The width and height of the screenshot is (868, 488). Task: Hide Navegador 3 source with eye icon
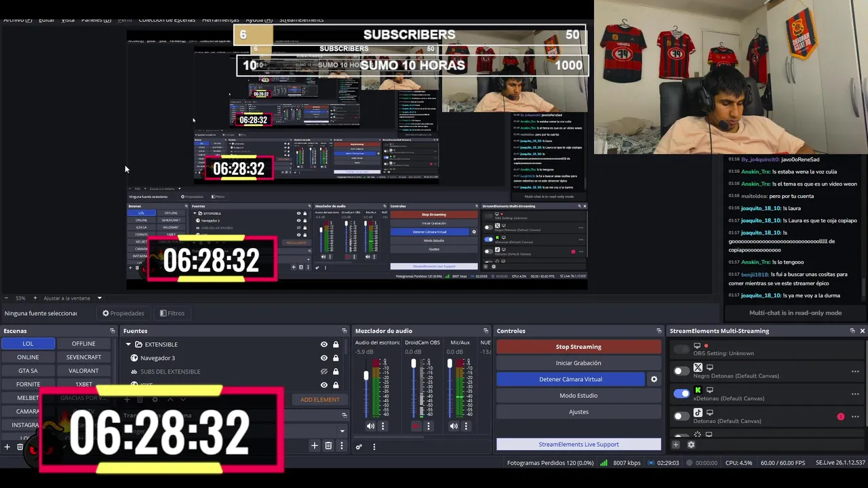point(323,358)
